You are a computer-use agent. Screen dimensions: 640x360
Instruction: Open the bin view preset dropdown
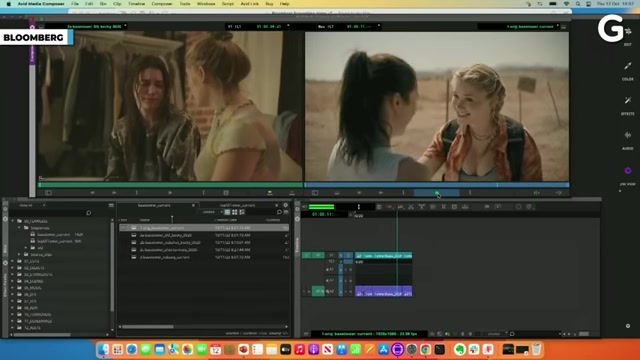click(x=212, y=212)
